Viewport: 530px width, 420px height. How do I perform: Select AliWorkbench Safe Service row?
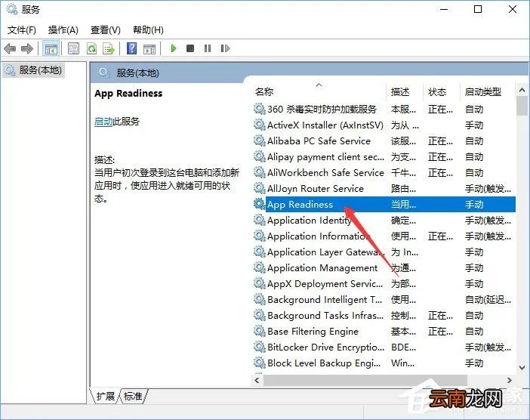(x=384, y=173)
